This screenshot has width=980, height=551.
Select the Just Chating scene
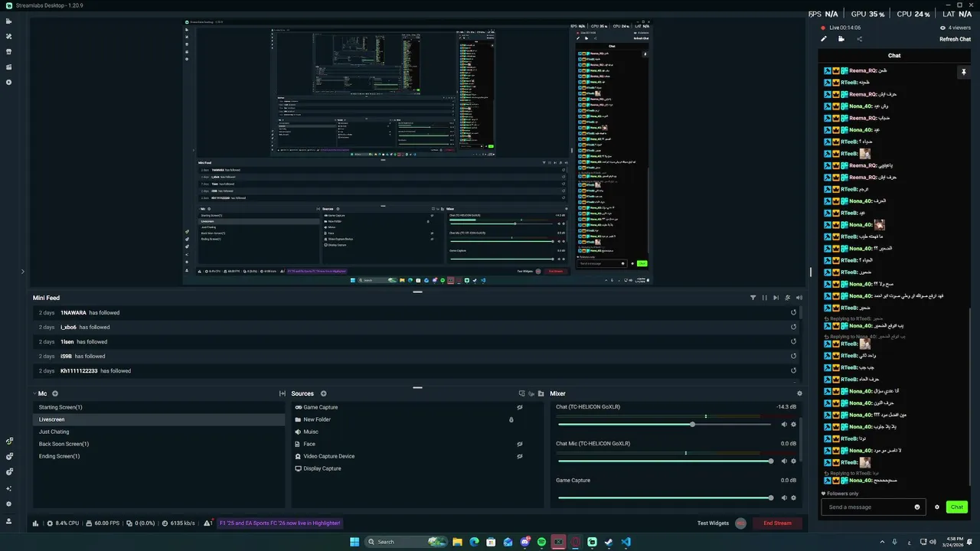pyautogui.click(x=159, y=432)
